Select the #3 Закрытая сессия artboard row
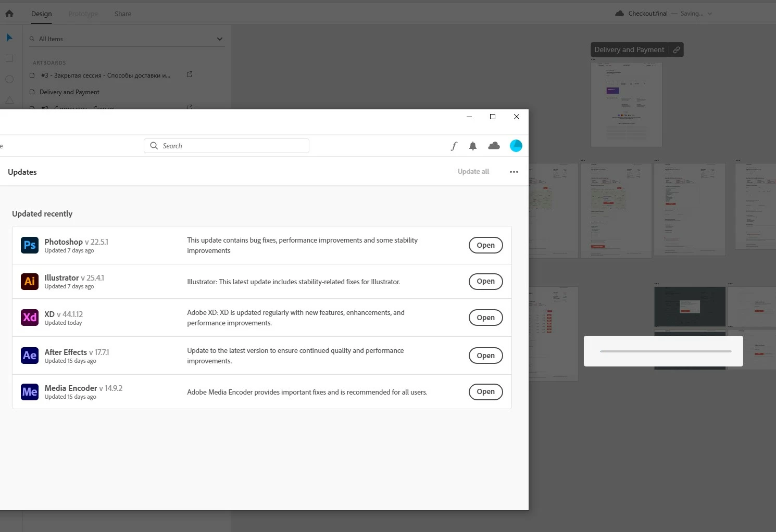The height and width of the screenshot is (532, 776). click(127, 75)
